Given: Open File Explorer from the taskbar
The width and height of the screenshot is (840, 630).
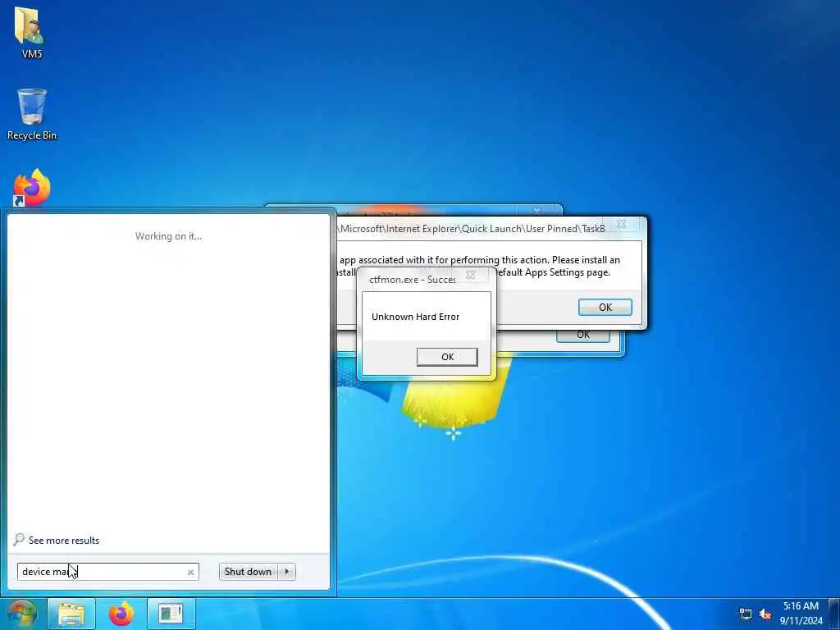Looking at the screenshot, I should tap(71, 614).
